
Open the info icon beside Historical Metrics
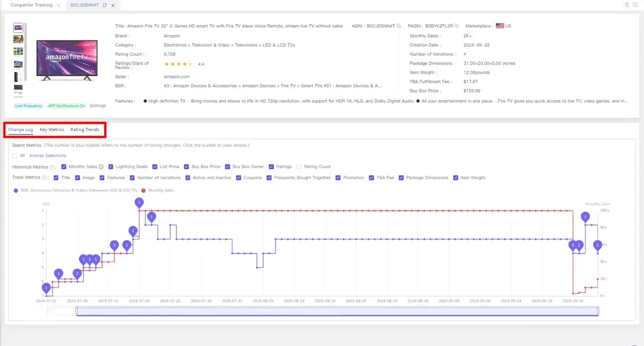52,167
